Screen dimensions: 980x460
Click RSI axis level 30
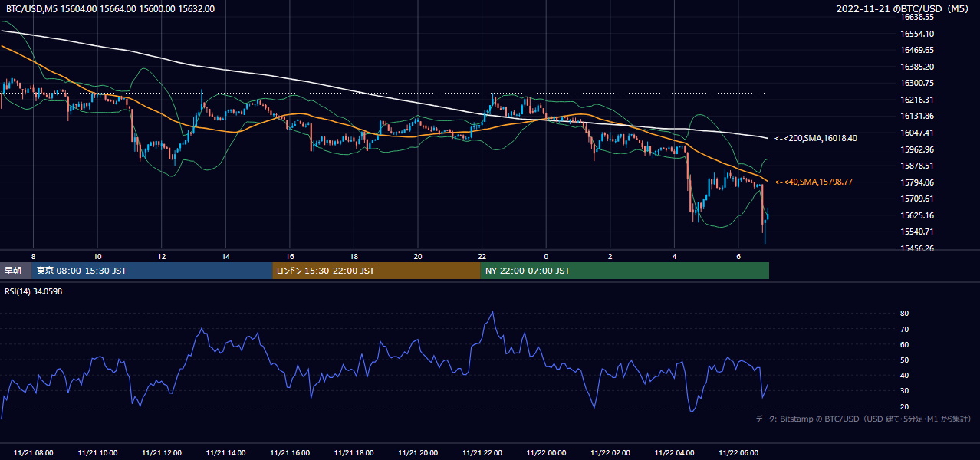[x=905, y=391]
